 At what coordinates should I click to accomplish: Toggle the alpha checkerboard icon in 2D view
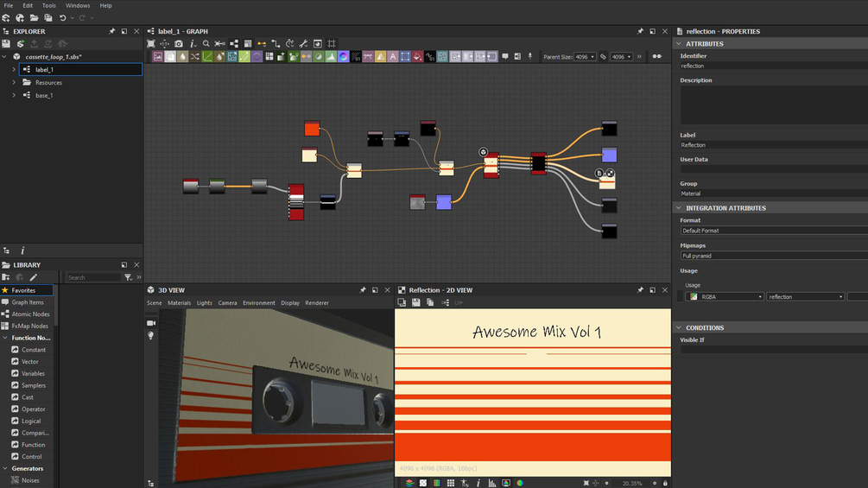pos(423,483)
